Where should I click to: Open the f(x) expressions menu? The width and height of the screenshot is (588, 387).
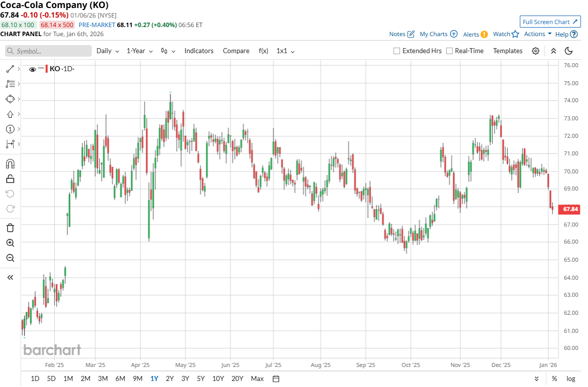(263, 51)
